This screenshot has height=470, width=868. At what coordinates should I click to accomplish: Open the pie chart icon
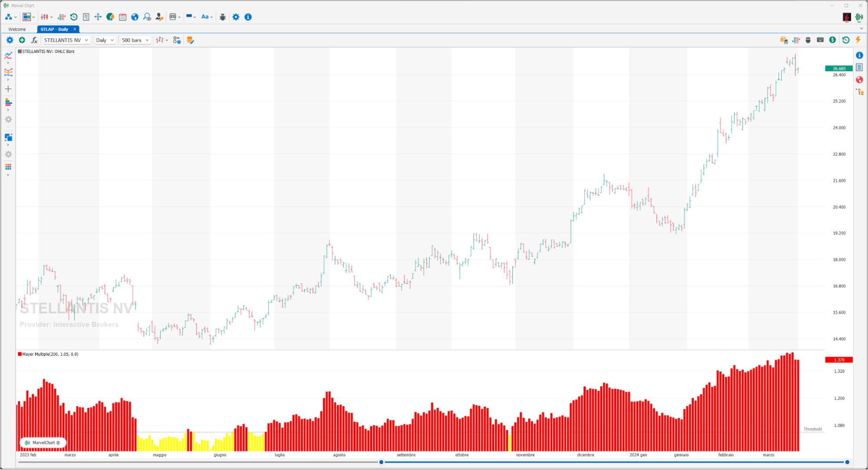point(110,17)
